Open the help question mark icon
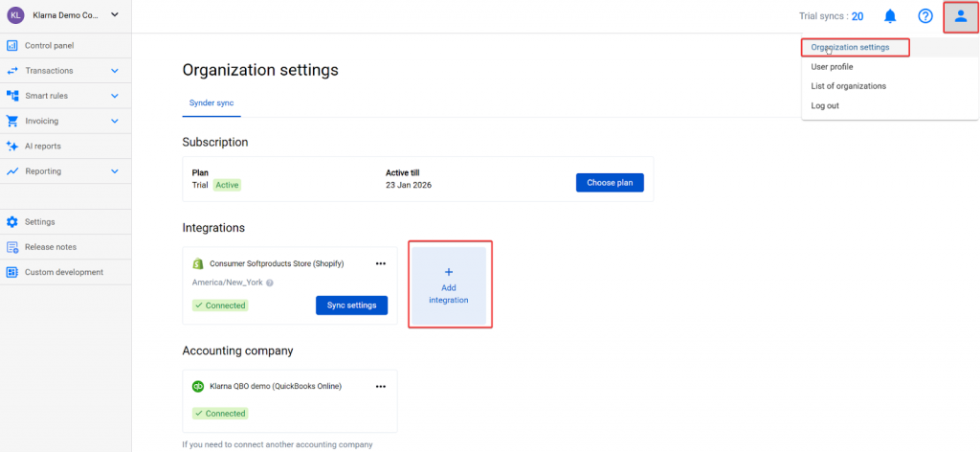The width and height of the screenshot is (980, 452). [x=924, y=16]
